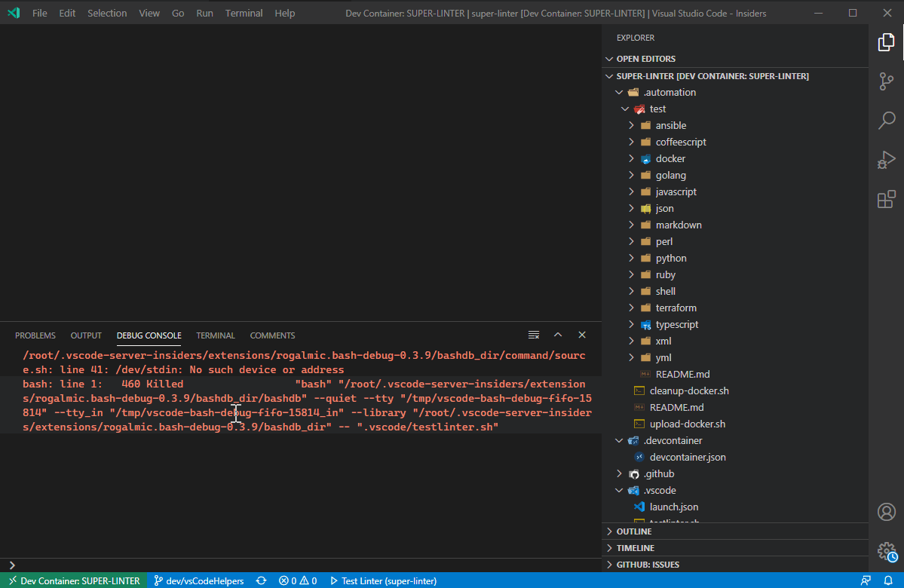Image resolution: width=904 pixels, height=588 pixels.
Task: Open the Edit menu
Action: click(x=67, y=13)
